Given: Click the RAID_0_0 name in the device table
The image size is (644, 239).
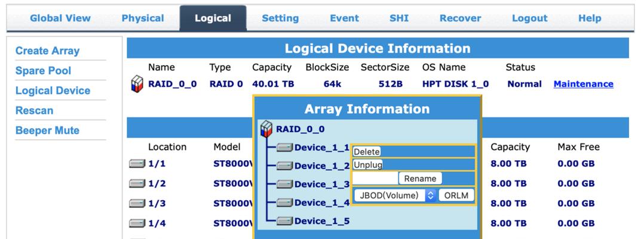Looking at the screenshot, I should click(x=173, y=84).
